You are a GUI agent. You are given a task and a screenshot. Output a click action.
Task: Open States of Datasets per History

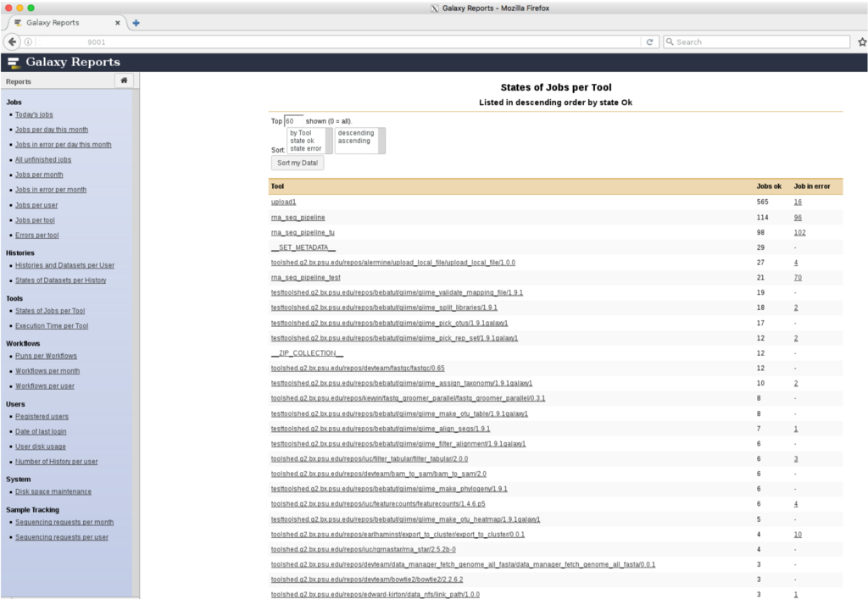point(60,280)
